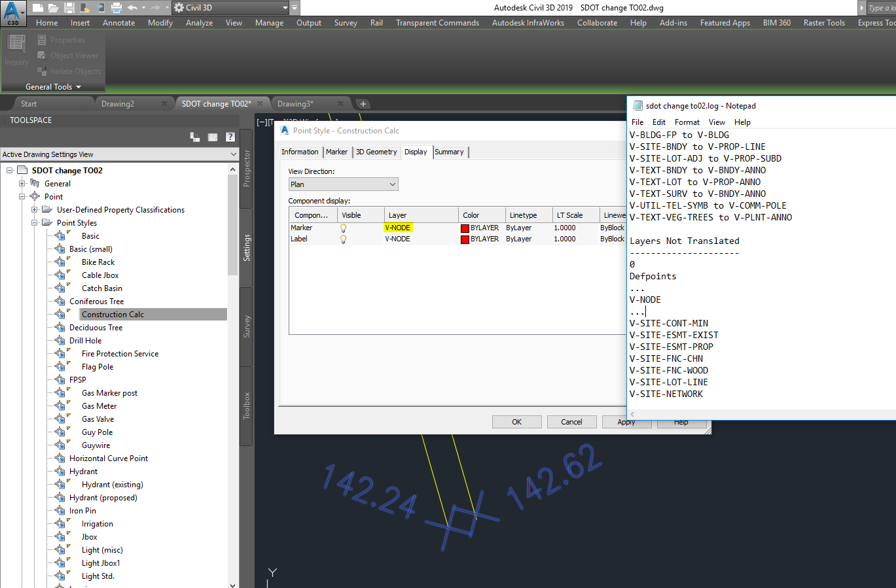Screen dimensions: 896x588
Task: Expand the General Tools ribbon panel
Action: tap(53, 87)
